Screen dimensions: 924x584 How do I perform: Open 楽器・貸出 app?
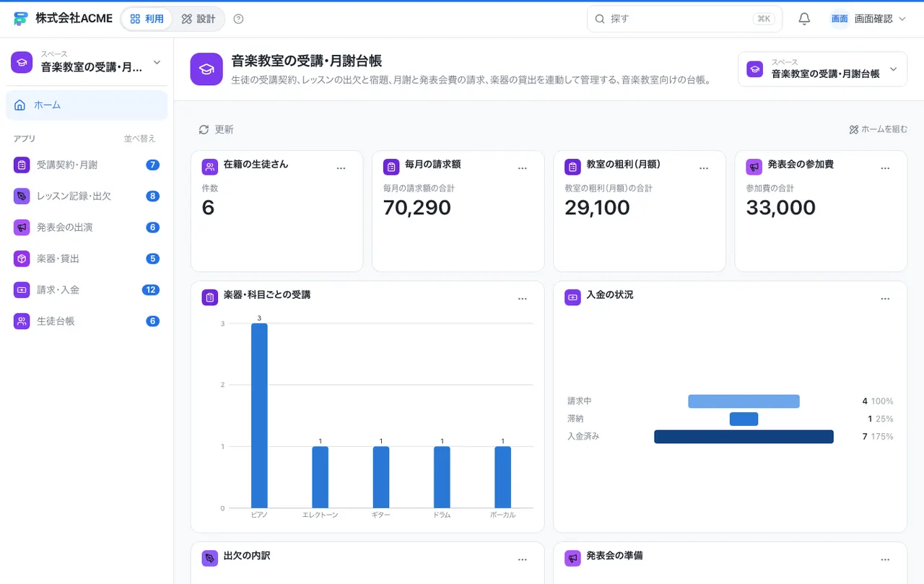[87, 258]
